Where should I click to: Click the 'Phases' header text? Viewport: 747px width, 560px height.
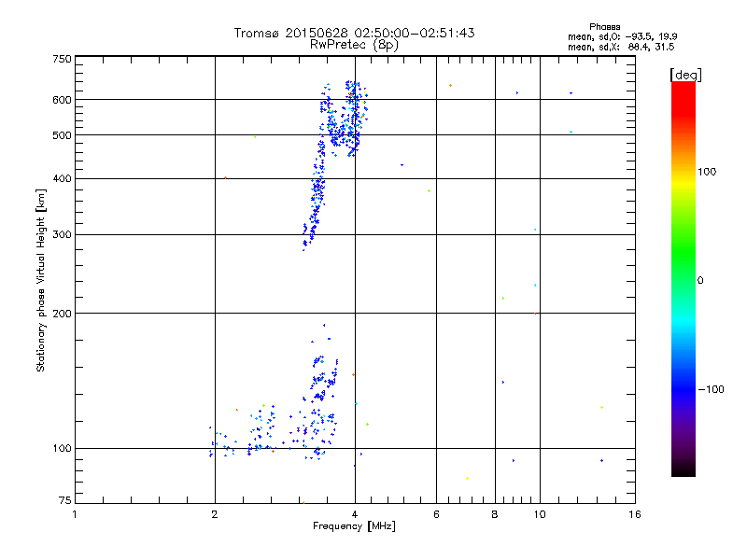click(604, 27)
